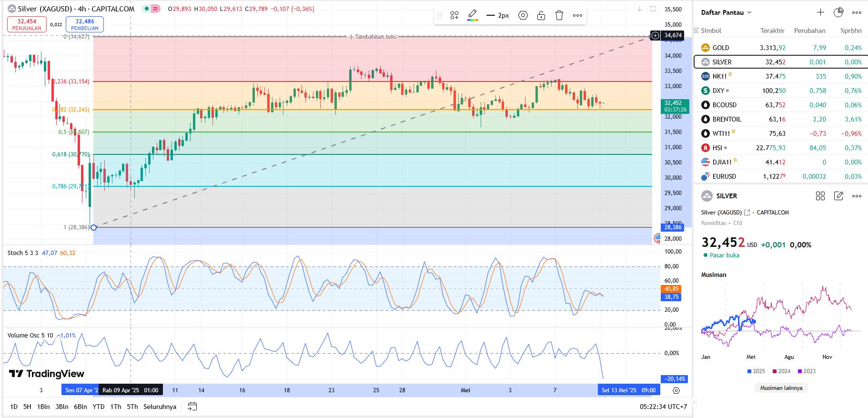Select GOLD in the watchlist
868x418 pixels.
(721, 48)
